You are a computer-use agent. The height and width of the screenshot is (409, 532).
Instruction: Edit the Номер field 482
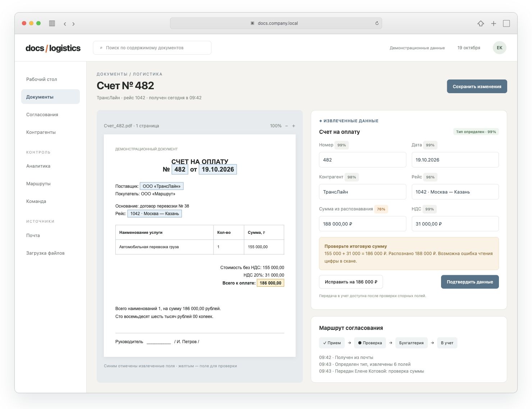point(362,160)
